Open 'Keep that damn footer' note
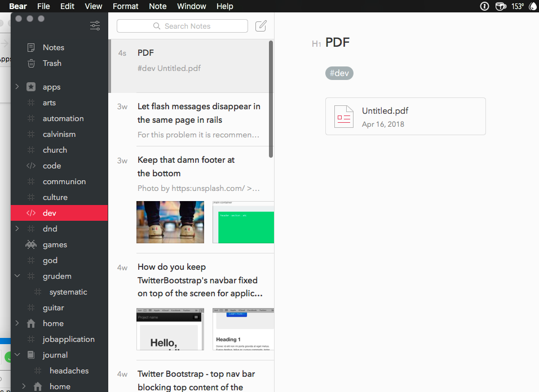 [x=191, y=200]
